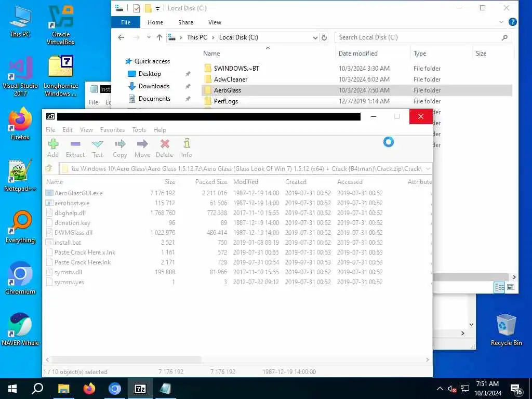Open Oracle VirtualBox desktop shortcut
The width and height of the screenshot is (532, 399).
coord(61,25)
